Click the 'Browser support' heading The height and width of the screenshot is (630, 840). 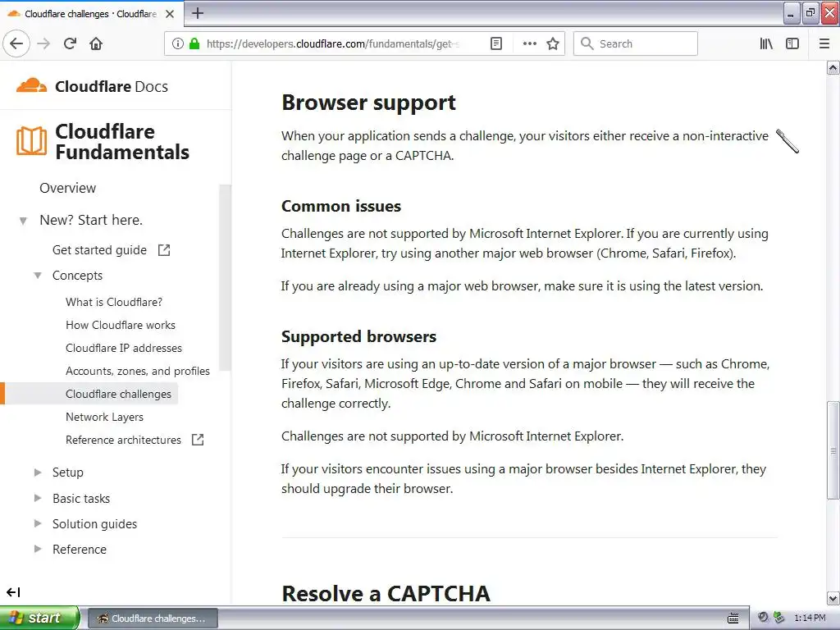tap(368, 103)
